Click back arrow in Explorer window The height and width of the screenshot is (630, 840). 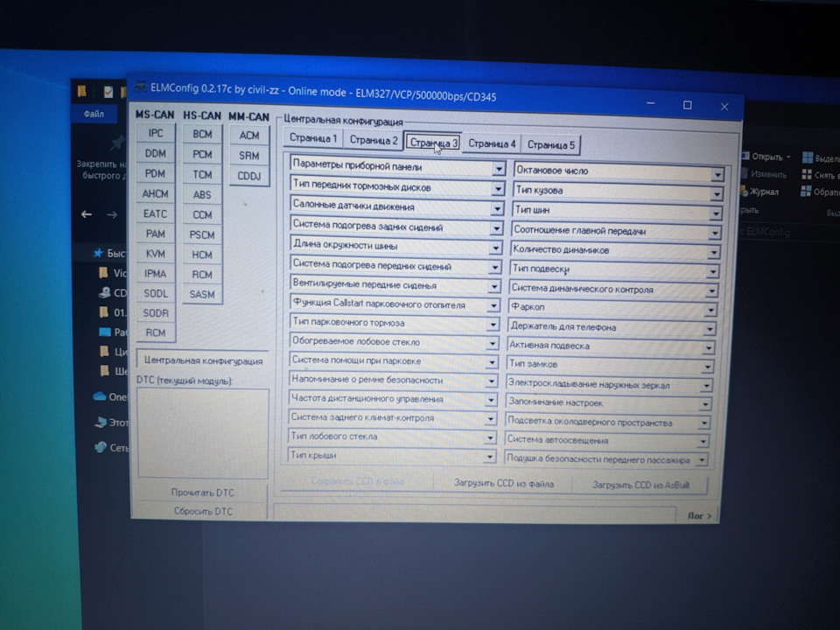(87, 214)
